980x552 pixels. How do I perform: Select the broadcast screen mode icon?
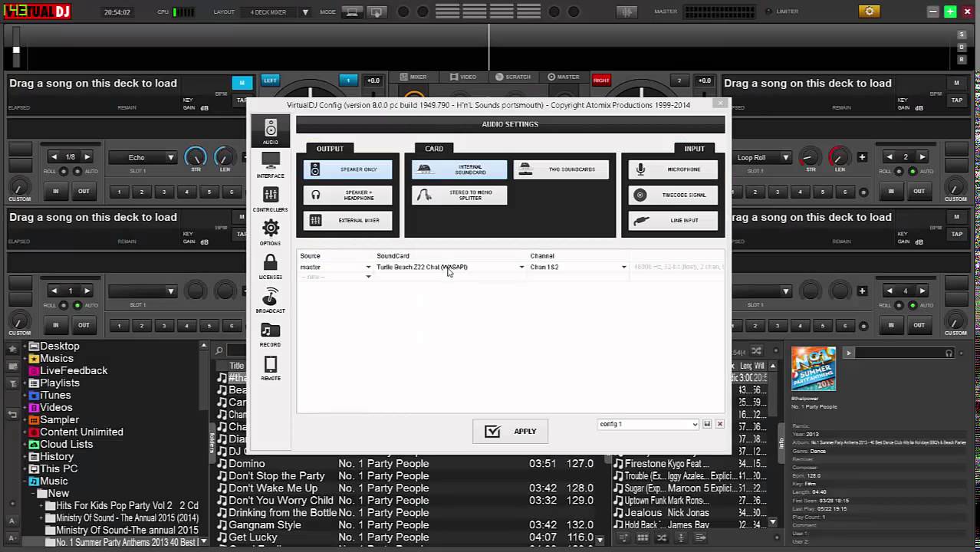pyautogui.click(x=377, y=12)
